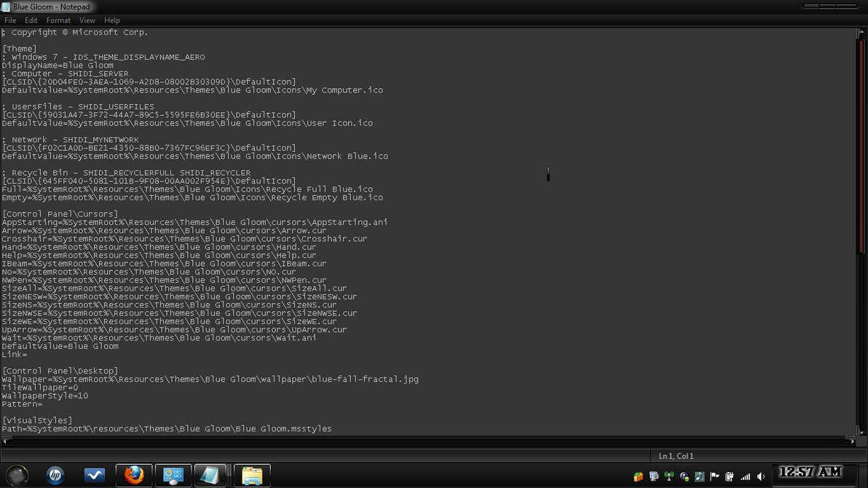
Task: Open the Help menu
Action: pos(112,20)
